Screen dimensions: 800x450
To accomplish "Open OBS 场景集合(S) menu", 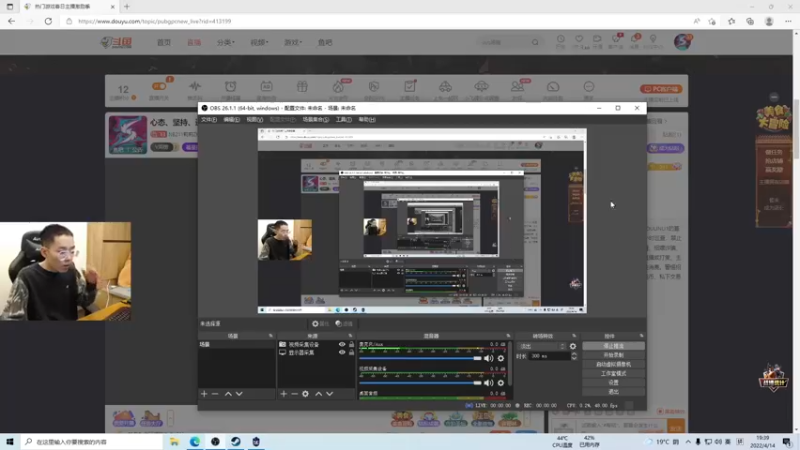I will (315, 119).
